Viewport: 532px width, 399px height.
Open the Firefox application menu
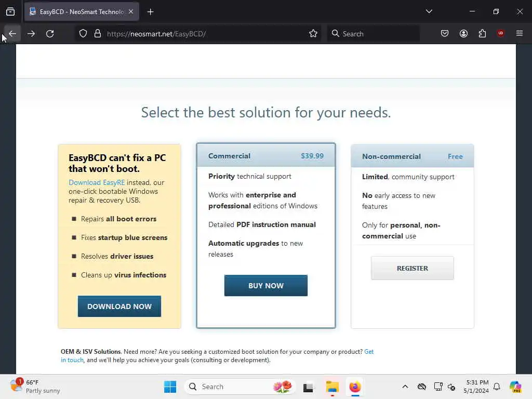click(520, 33)
